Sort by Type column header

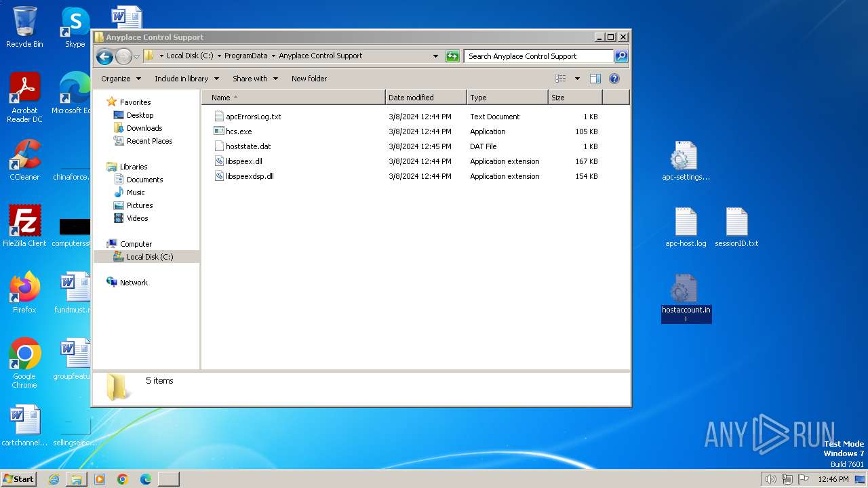[507, 98]
